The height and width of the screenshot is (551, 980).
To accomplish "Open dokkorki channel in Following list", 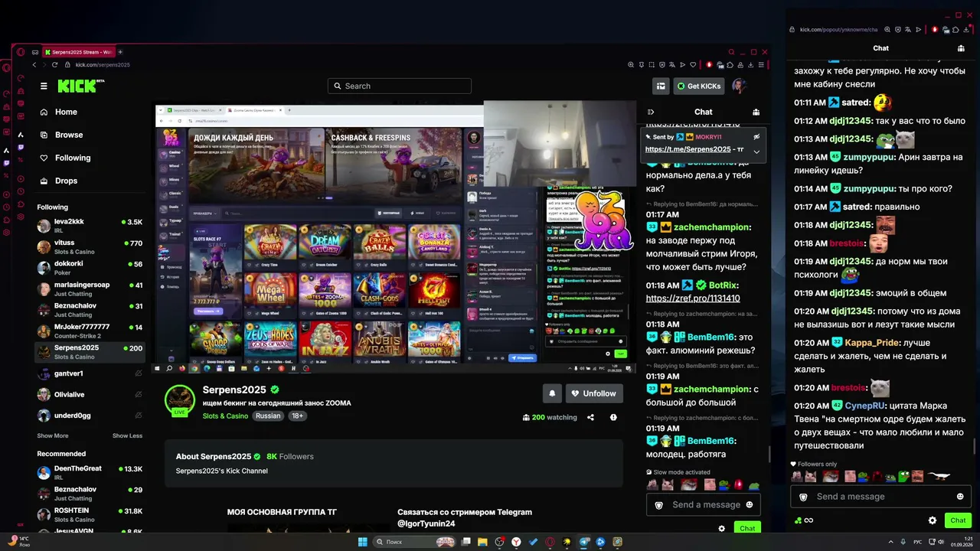I will [x=90, y=269].
